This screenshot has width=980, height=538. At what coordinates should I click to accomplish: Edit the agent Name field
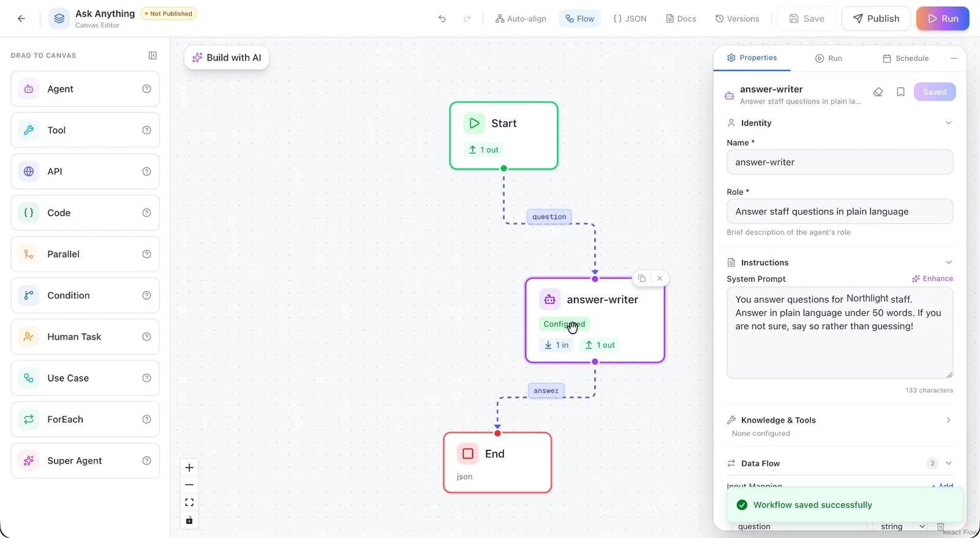(x=840, y=162)
